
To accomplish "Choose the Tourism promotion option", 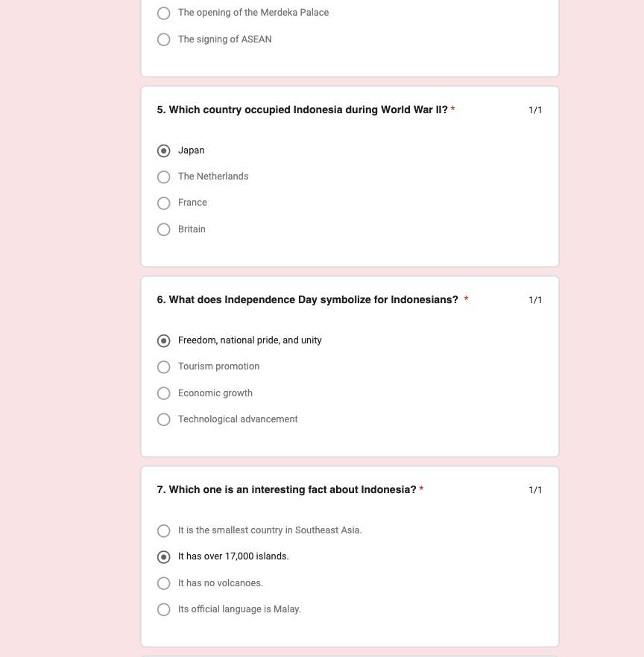I will click(x=164, y=366).
